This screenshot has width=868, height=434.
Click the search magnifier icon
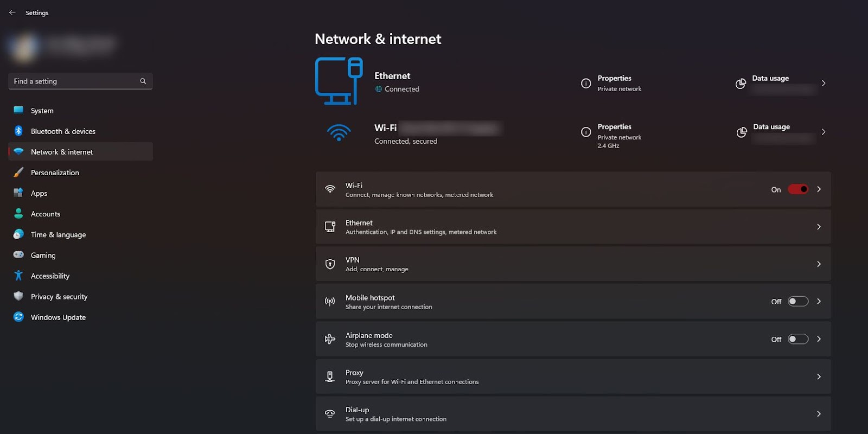[143, 81]
